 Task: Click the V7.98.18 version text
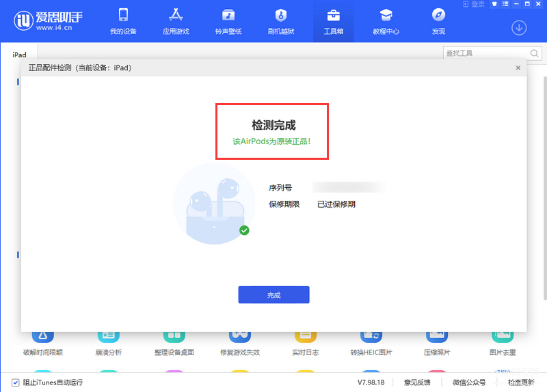[x=371, y=382]
